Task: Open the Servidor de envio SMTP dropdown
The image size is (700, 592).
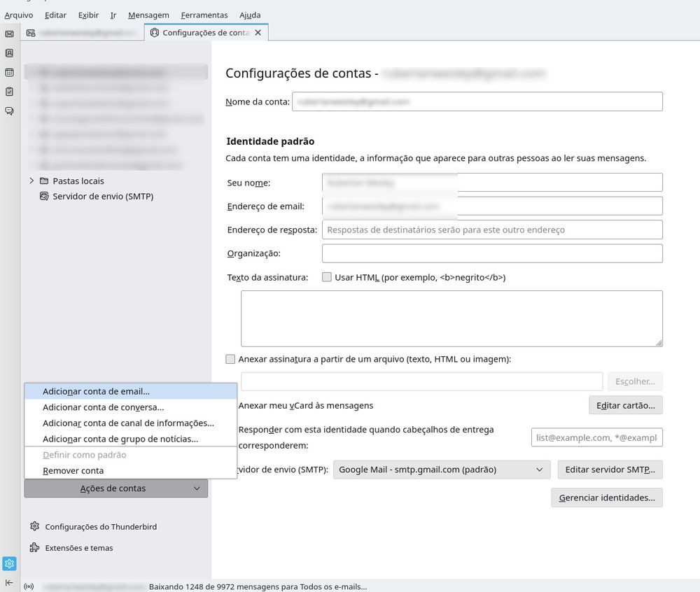Action: [x=441, y=470]
